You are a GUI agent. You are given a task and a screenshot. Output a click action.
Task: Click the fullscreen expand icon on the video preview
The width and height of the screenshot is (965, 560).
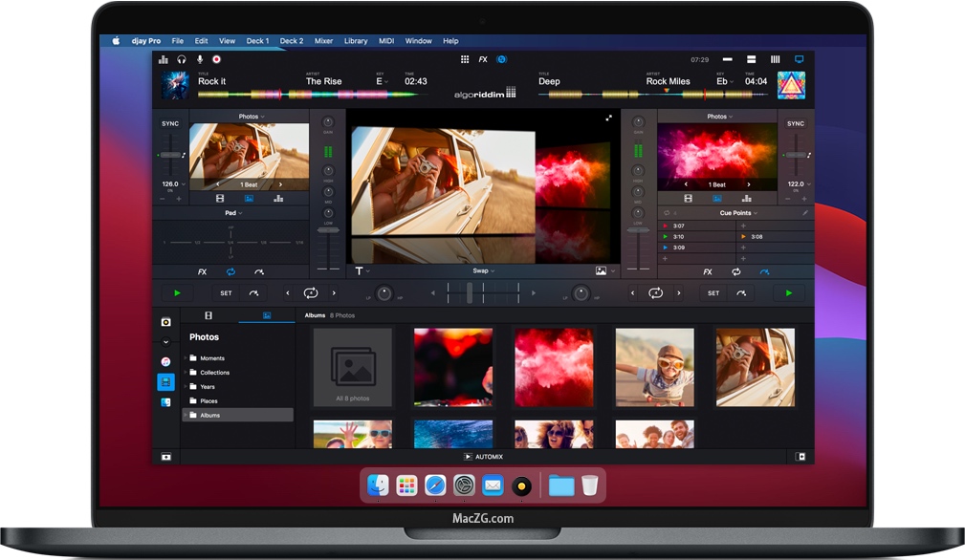coord(609,118)
